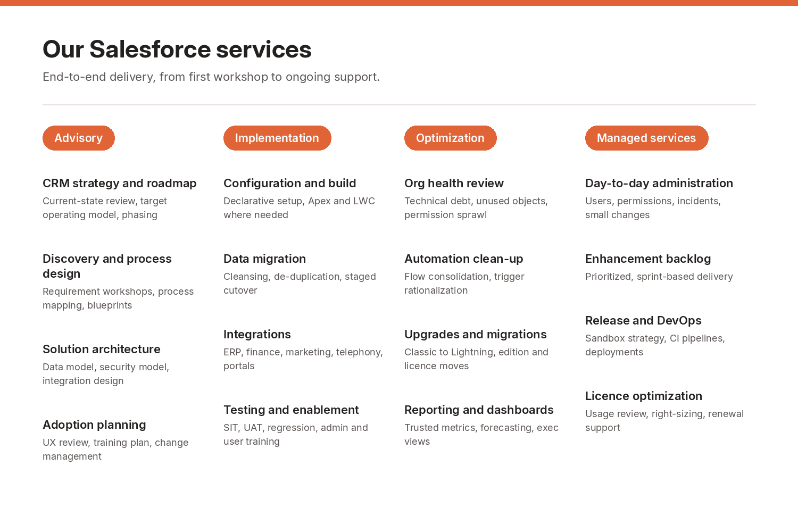The image size is (798, 532).
Task: Click the Advisory pill label
Action: pyautogui.click(x=79, y=138)
